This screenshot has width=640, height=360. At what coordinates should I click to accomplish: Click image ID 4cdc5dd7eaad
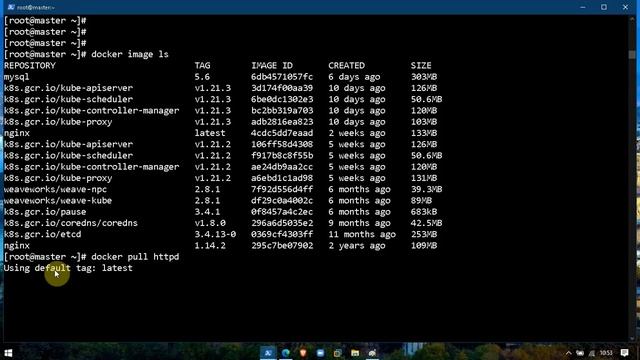(x=282, y=133)
